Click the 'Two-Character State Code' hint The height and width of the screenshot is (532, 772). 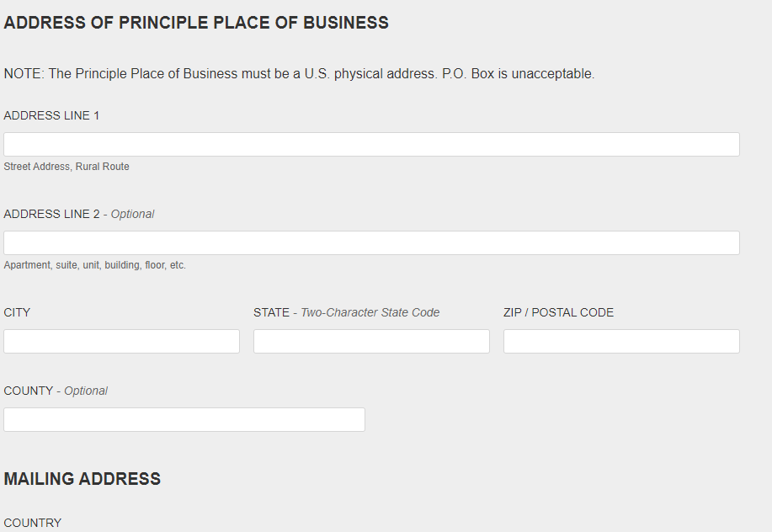(x=370, y=312)
